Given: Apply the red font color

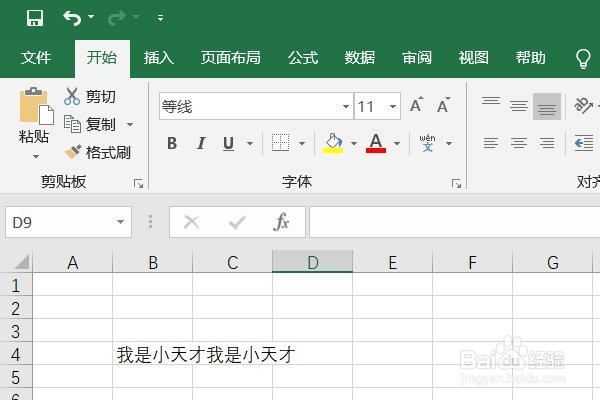Looking at the screenshot, I should pyautogui.click(x=376, y=143).
